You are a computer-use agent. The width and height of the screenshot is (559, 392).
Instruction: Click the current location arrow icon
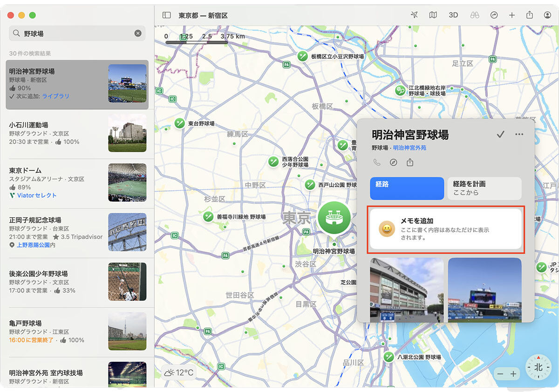415,15
